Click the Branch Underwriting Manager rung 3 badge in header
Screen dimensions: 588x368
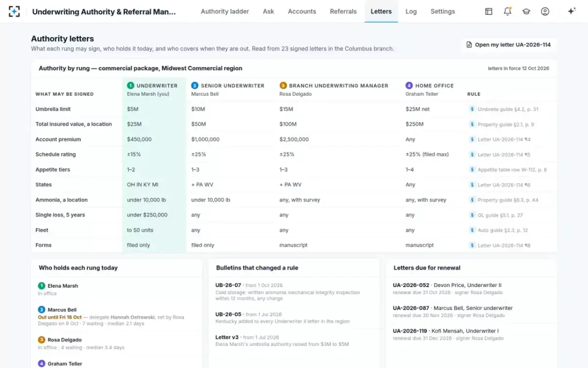(x=283, y=85)
